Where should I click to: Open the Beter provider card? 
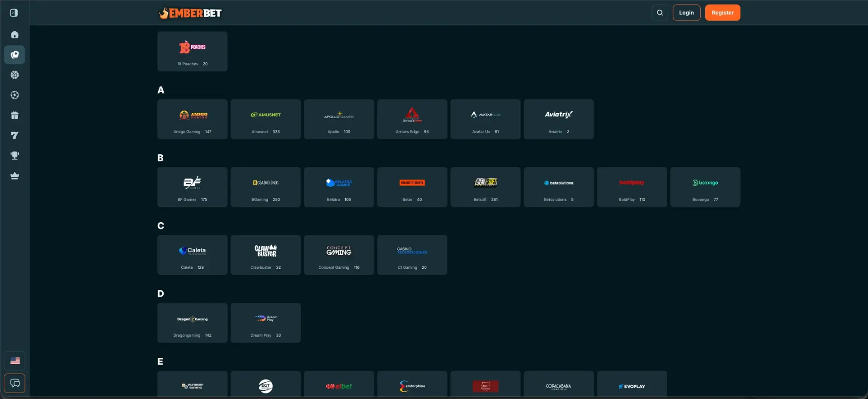pyautogui.click(x=412, y=187)
